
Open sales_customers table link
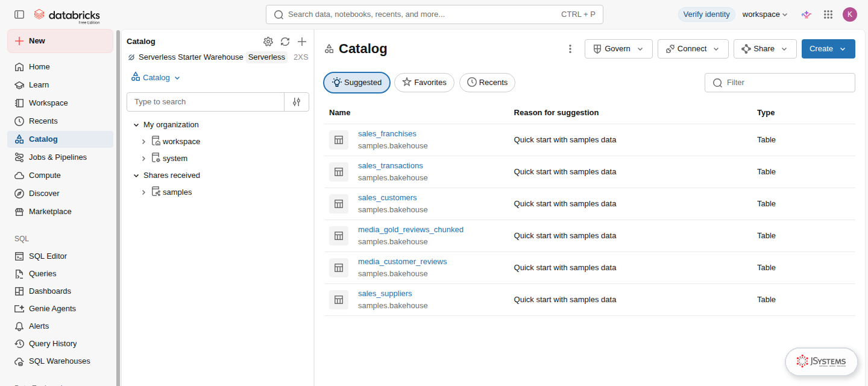388,198
